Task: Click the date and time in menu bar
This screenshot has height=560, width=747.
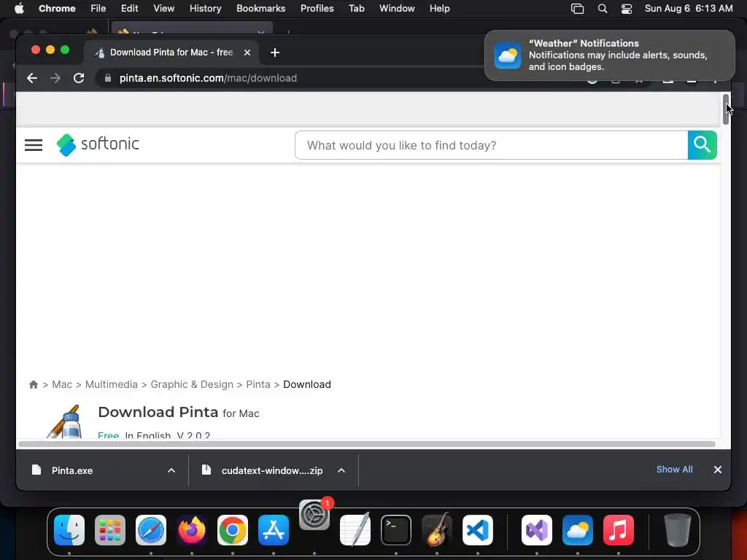Action: click(689, 9)
